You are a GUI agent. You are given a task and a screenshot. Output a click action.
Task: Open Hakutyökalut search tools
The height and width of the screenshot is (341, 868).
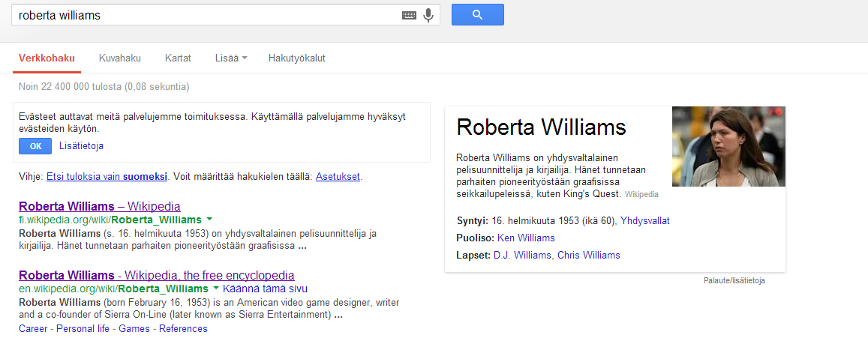point(296,58)
